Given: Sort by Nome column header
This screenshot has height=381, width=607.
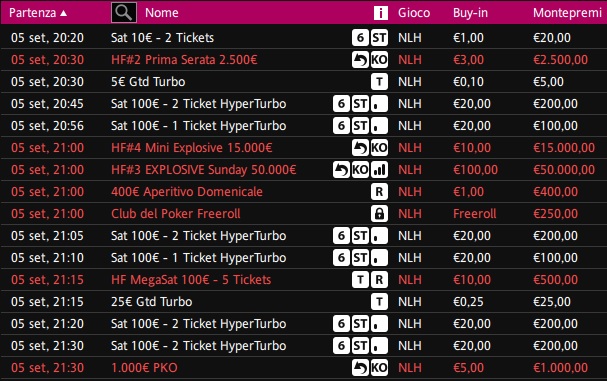Looking at the screenshot, I should point(162,13).
